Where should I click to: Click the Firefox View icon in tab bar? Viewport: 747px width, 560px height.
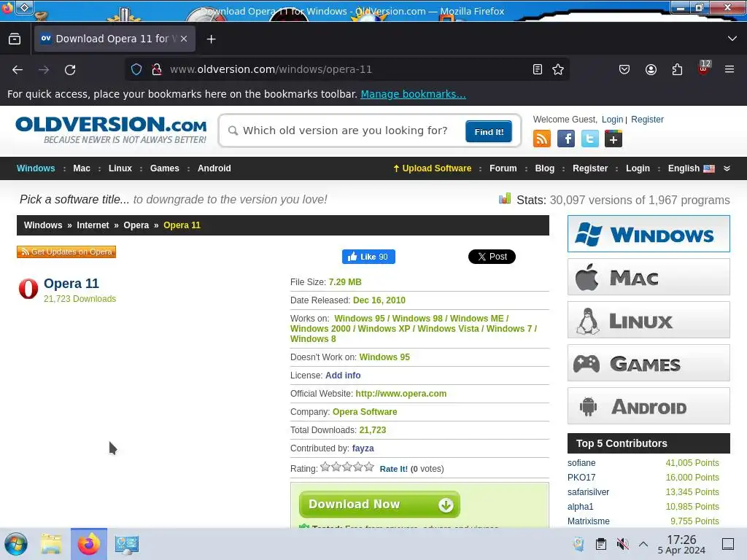[x=15, y=39]
